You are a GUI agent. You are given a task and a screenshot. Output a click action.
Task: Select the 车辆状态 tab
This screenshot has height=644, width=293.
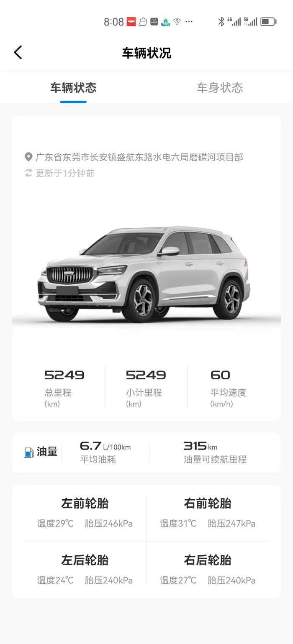[73, 87]
